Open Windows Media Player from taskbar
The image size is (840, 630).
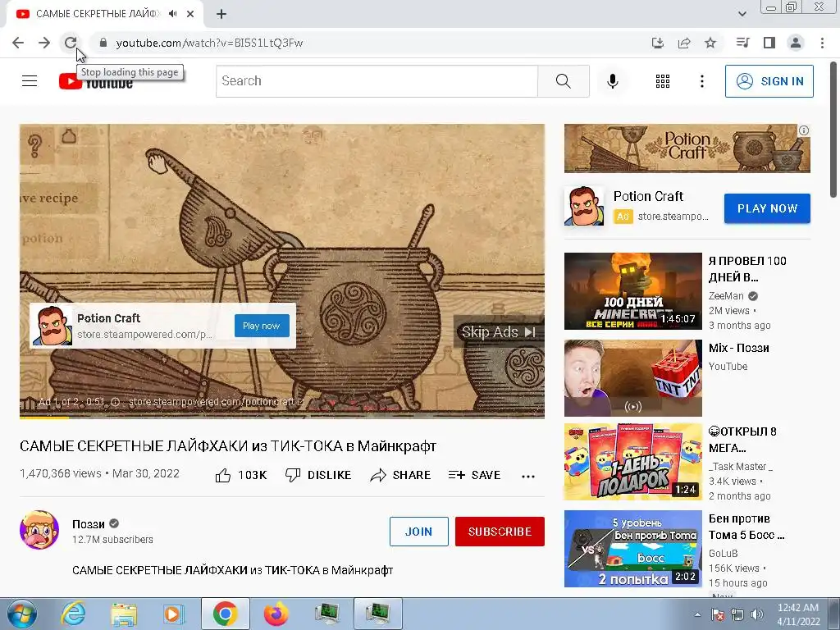point(174,614)
